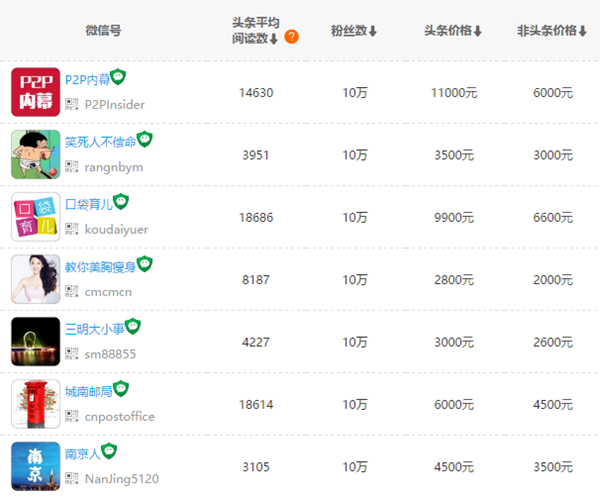
Task: Open the 城南邮局 account link
Action: (88, 391)
